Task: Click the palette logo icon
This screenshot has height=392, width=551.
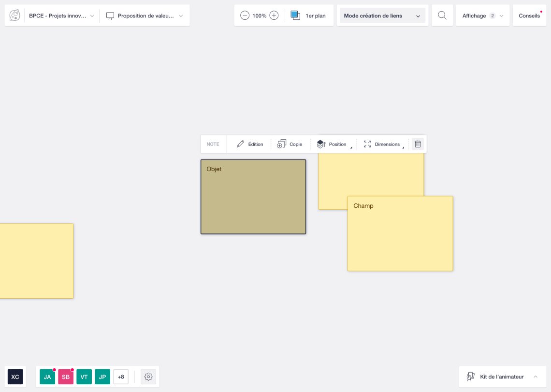Action: pos(15,16)
